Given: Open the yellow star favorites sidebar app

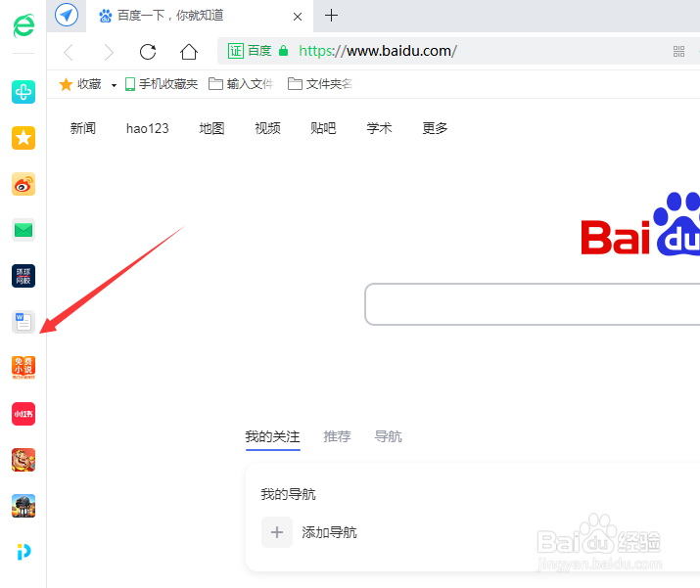Looking at the screenshot, I should click(23, 138).
